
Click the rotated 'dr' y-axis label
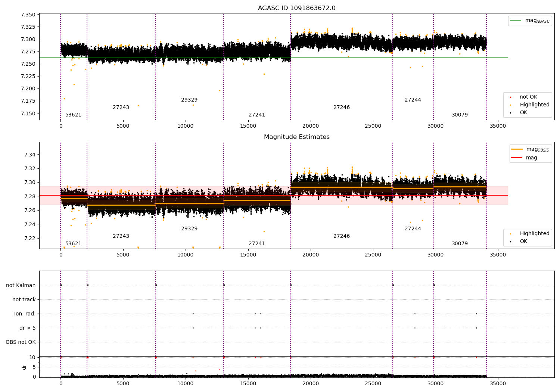(x=24, y=367)
